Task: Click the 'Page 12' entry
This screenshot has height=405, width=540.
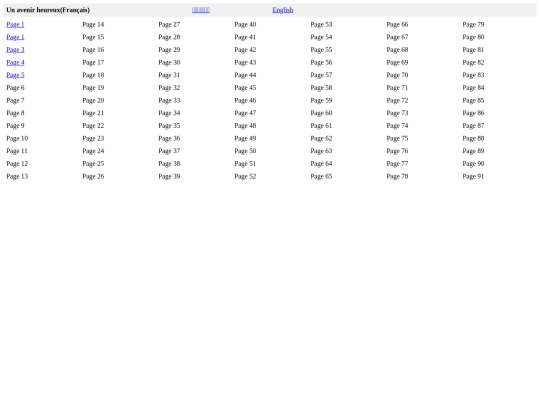Action: (x=17, y=164)
